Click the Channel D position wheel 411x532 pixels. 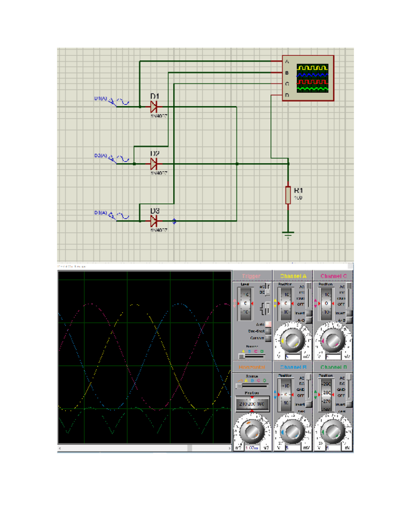click(326, 395)
